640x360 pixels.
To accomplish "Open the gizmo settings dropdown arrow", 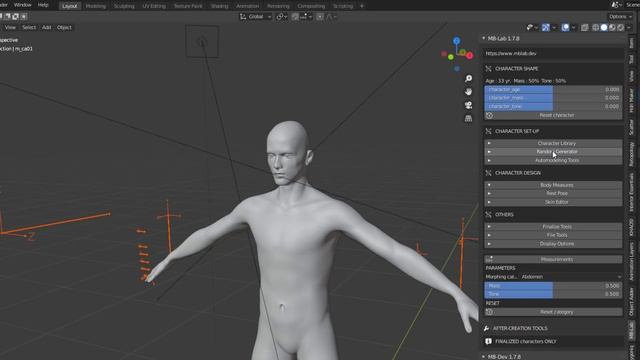I will coord(553,27).
